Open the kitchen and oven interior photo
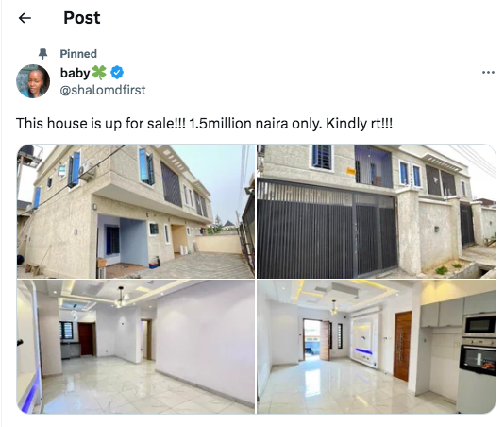This screenshot has height=427, width=504. click(376, 347)
